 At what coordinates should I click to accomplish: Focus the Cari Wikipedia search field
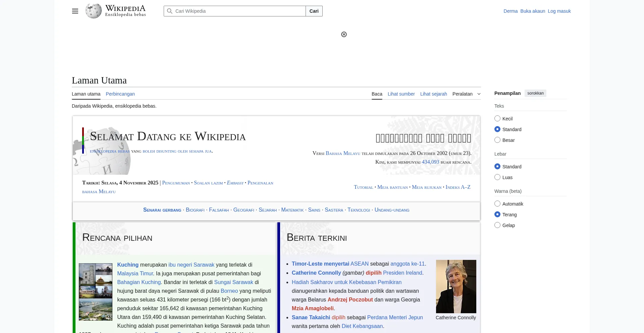[238, 11]
